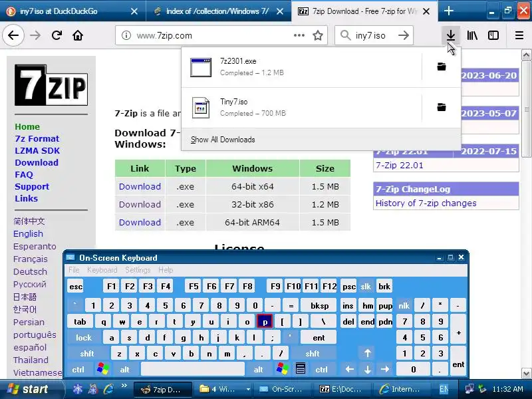Open the EN language bar indicator
This screenshot has width=532, height=399.
coord(444,389)
